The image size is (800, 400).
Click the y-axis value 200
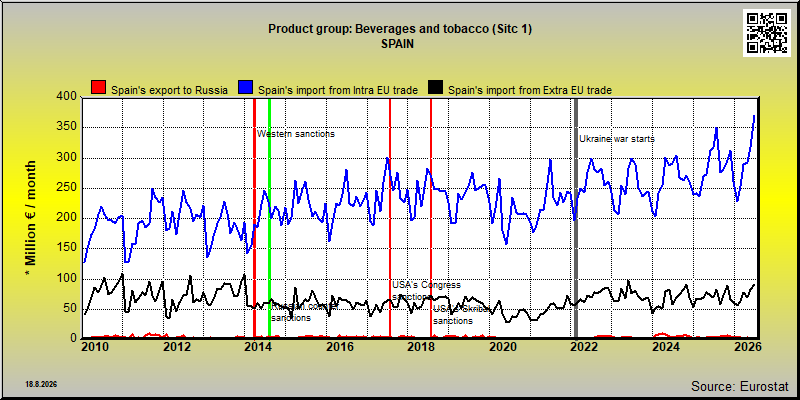pyautogui.click(x=65, y=218)
